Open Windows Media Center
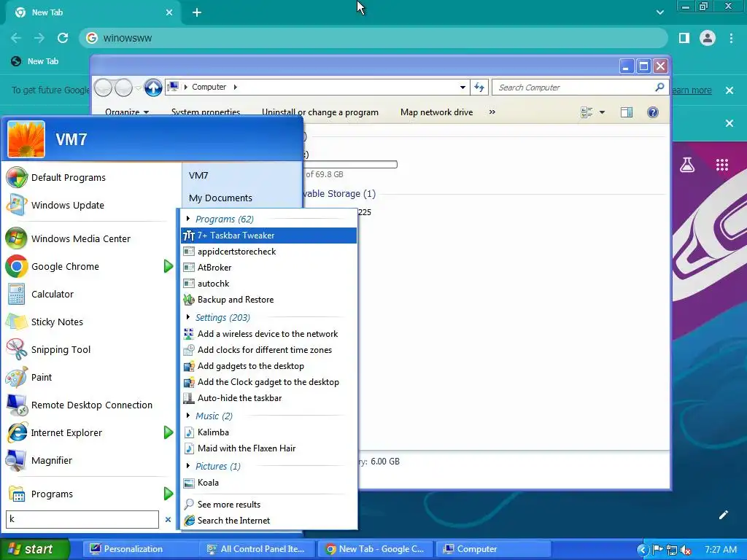 pyautogui.click(x=88, y=238)
